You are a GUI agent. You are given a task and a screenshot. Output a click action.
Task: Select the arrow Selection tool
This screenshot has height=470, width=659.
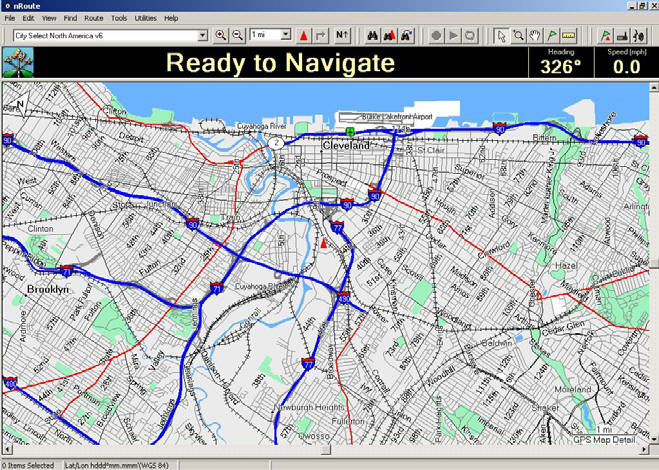501,36
